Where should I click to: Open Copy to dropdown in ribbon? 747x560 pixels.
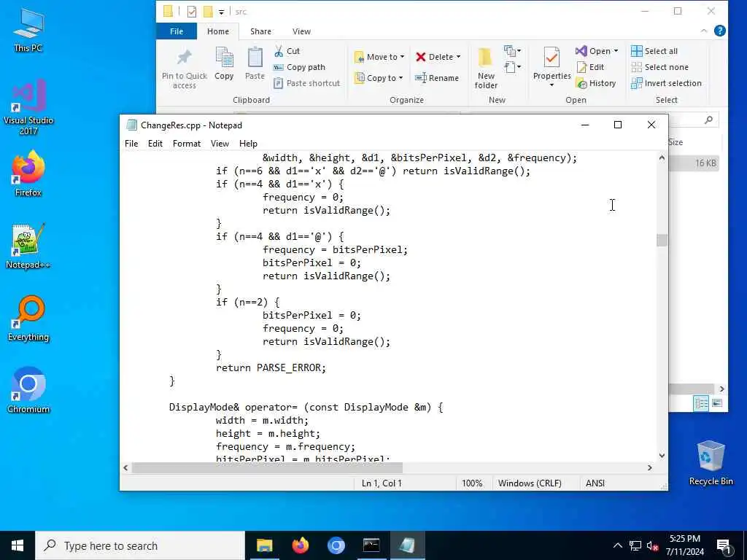coord(379,77)
